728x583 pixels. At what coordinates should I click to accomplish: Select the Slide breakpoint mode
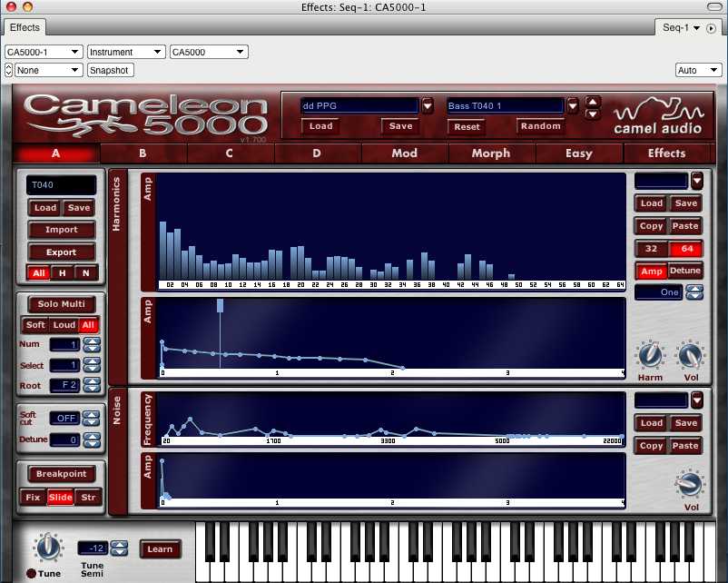click(x=60, y=497)
